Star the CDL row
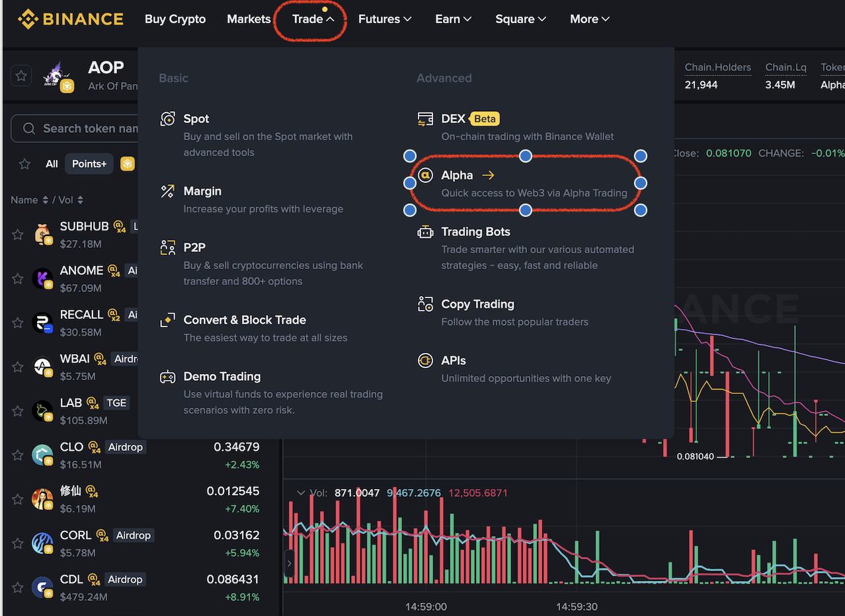 (18, 587)
